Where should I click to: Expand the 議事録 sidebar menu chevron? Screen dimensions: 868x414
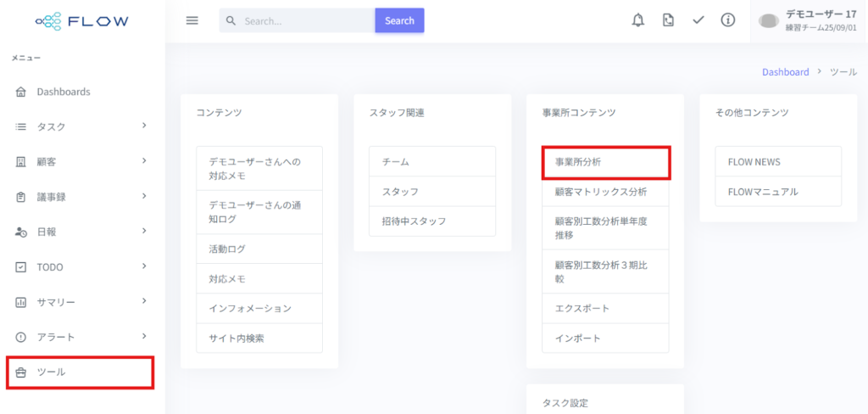point(144,196)
